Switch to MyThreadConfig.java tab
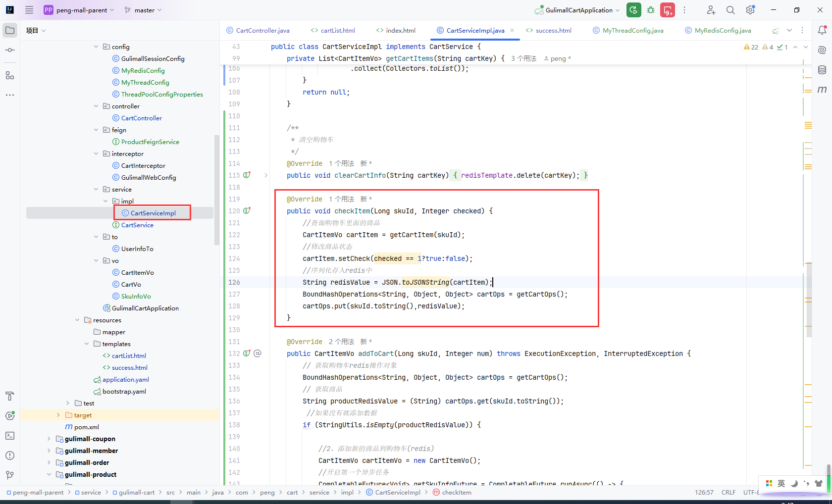Viewport: 832px width, 504px height. [628, 30]
